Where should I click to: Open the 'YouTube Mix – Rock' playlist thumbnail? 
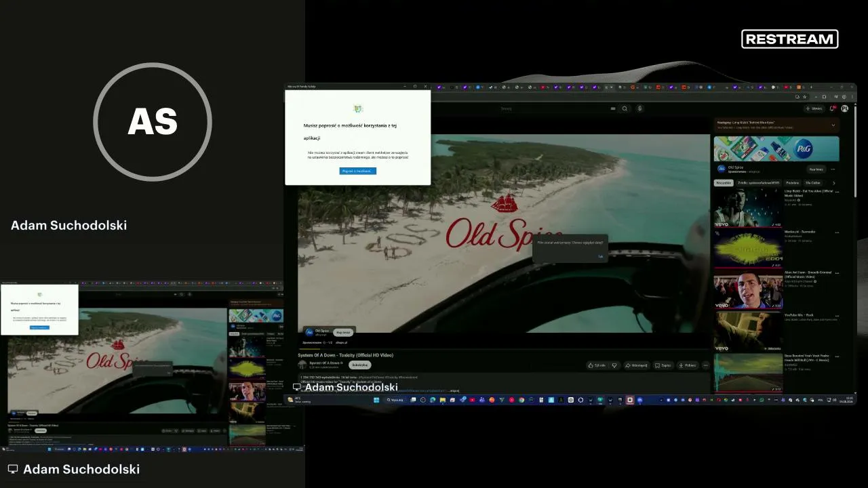748,331
